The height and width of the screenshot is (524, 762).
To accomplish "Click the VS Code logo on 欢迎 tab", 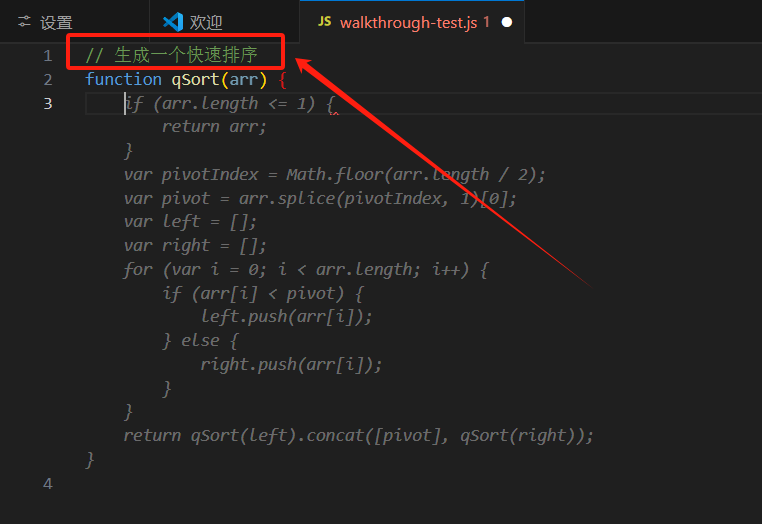I will tap(173, 22).
